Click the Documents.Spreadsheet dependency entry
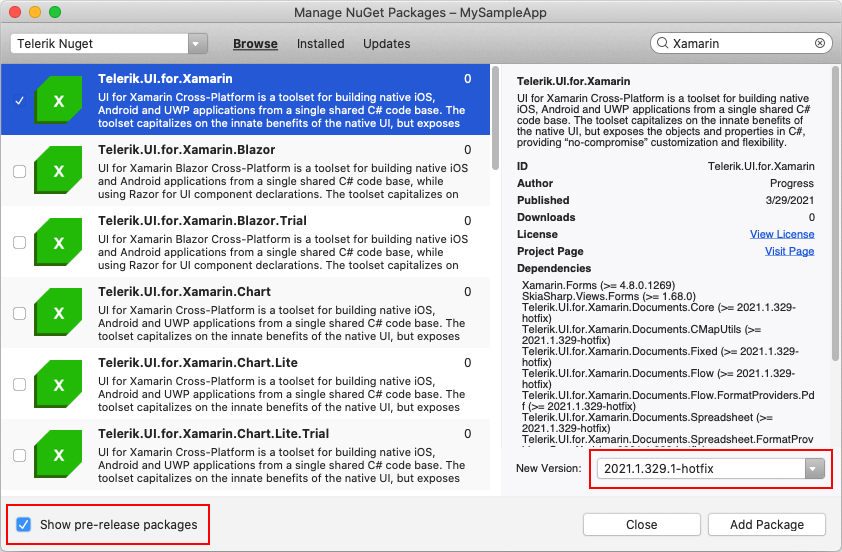Screen dimensions: 842x552 pyautogui.click(x=647, y=423)
